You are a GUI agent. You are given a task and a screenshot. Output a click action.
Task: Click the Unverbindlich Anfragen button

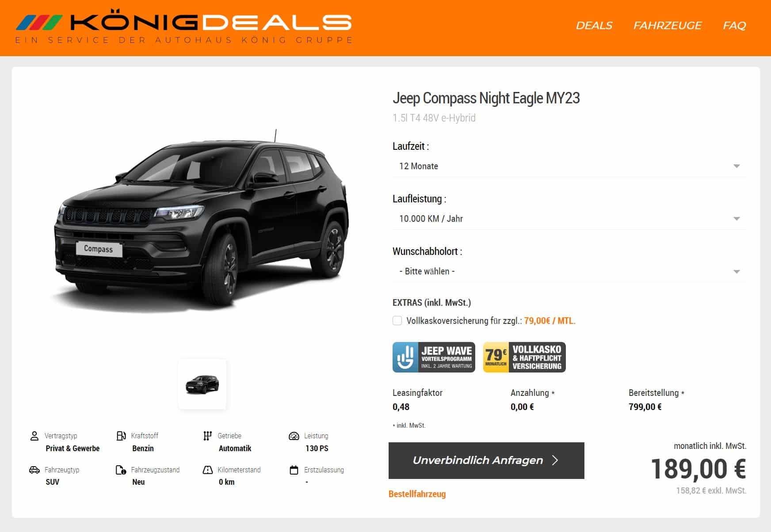(486, 460)
